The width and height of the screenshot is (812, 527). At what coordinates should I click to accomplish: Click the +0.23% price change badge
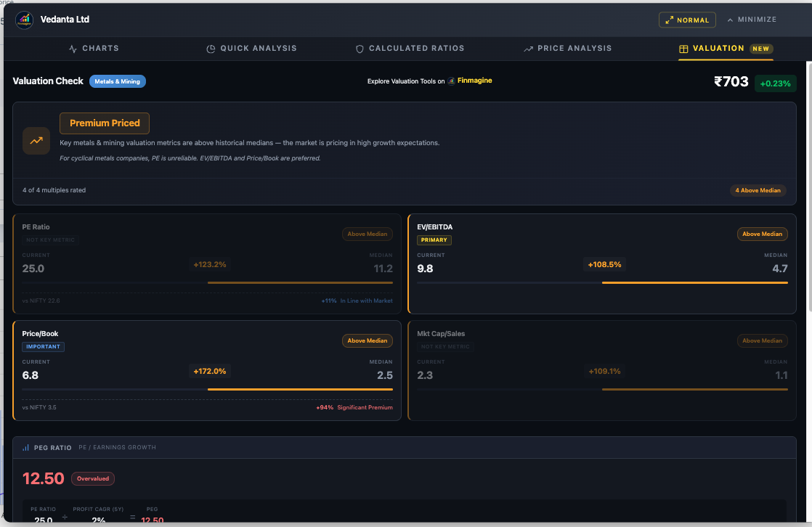click(x=775, y=83)
